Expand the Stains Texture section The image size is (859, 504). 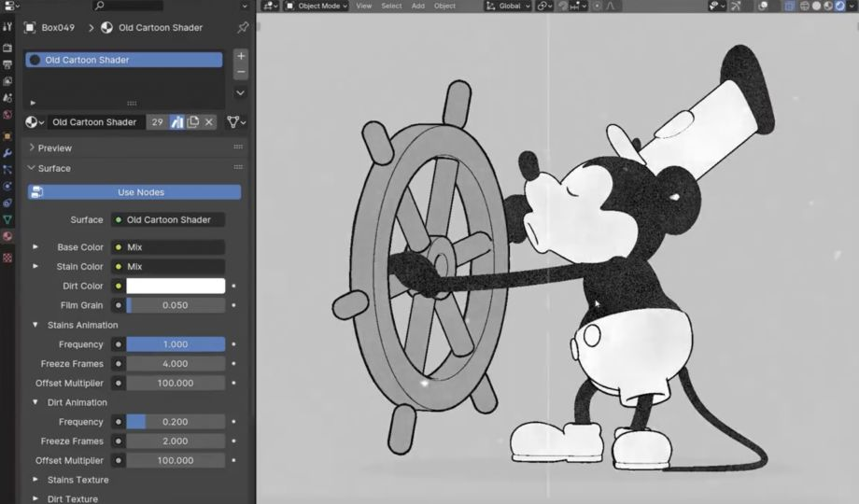pyautogui.click(x=35, y=480)
